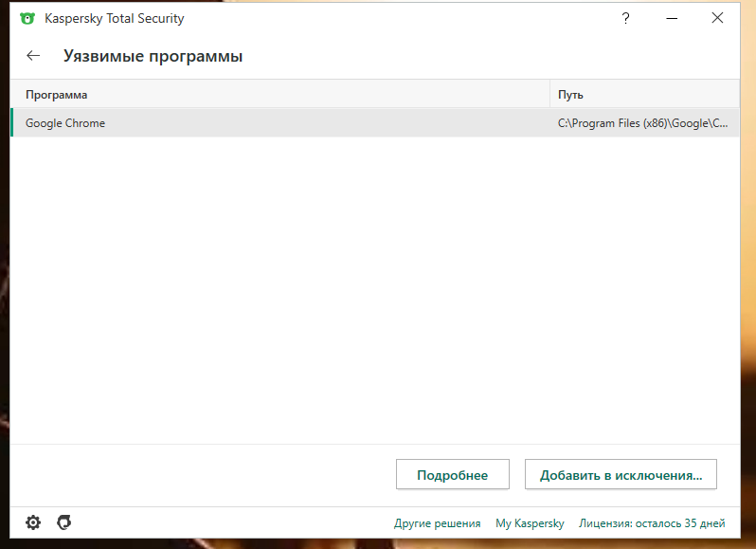Open the support headset icon
Viewport: 756px width, 549px height.
point(64,522)
